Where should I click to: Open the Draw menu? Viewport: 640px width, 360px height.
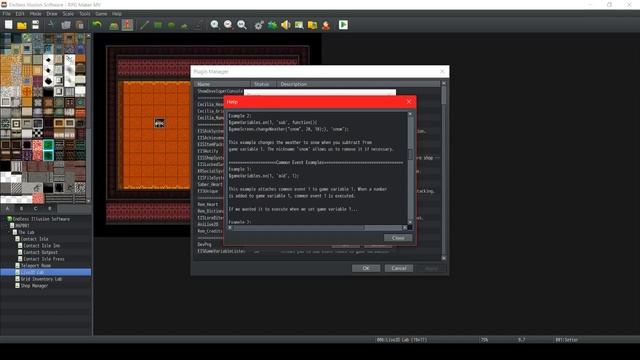(x=52, y=14)
